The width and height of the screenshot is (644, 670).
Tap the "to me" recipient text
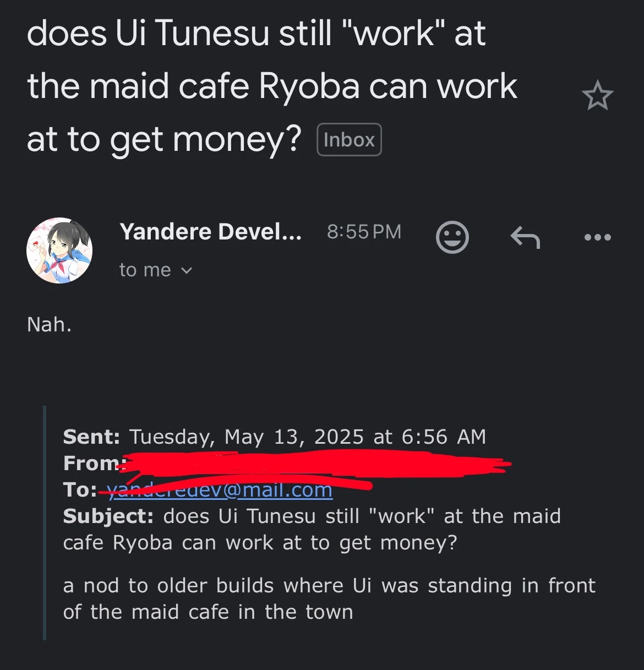(145, 270)
